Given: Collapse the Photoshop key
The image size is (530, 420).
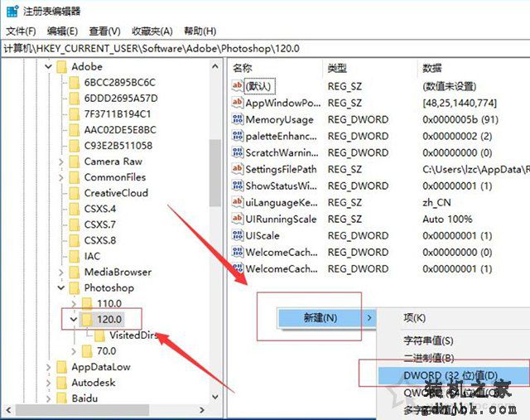Looking at the screenshot, I should click(61, 288).
